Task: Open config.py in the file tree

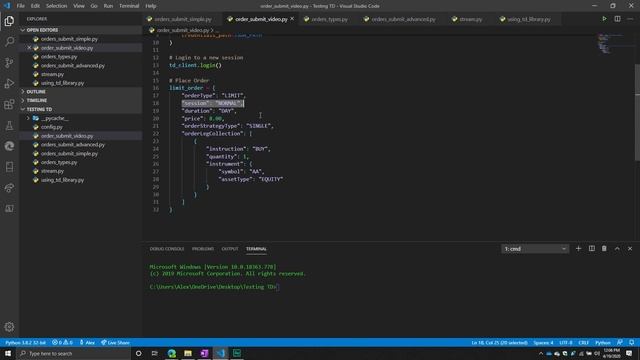Action: pos(51,127)
